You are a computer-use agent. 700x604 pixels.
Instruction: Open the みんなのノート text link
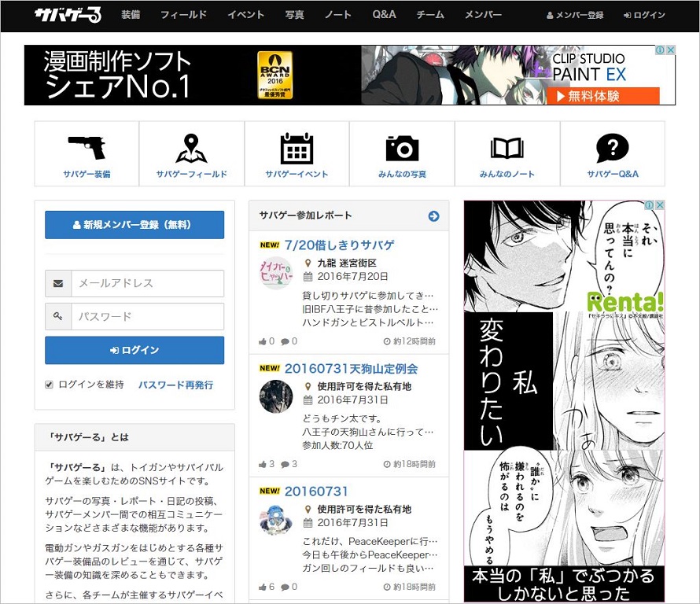pos(507,174)
